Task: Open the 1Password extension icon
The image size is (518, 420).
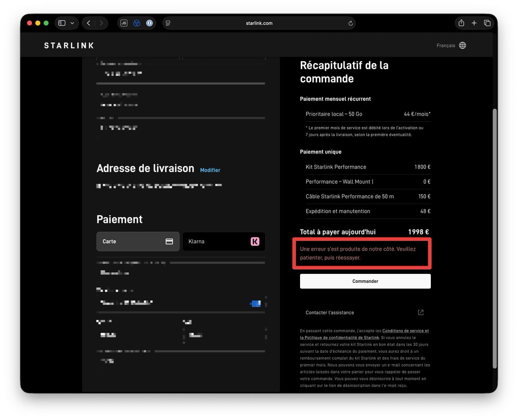Action: point(149,23)
